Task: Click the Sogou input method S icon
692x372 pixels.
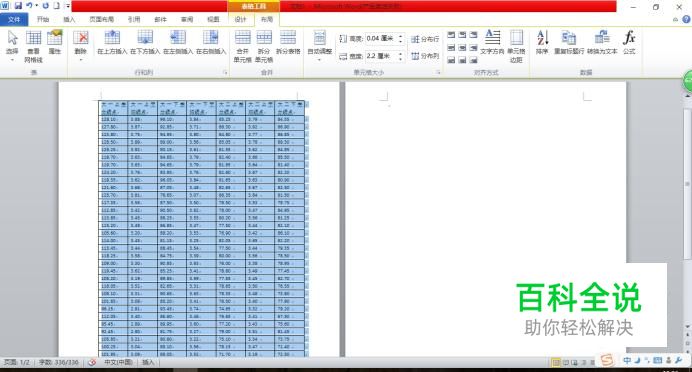Action: pos(607,361)
